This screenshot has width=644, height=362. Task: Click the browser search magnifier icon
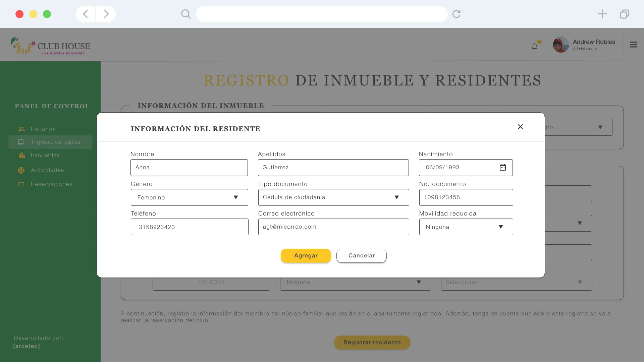pos(186,14)
